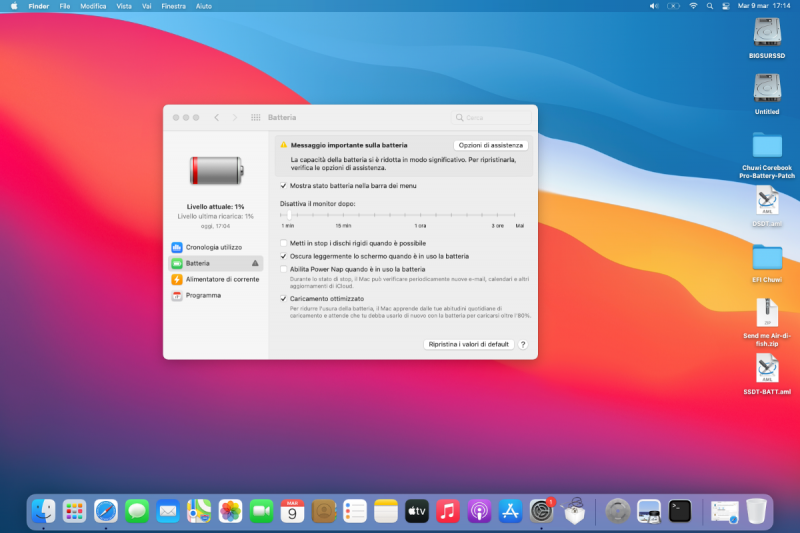Enable Abilita Power Nap checkbox
800x533 pixels.
coord(284,269)
